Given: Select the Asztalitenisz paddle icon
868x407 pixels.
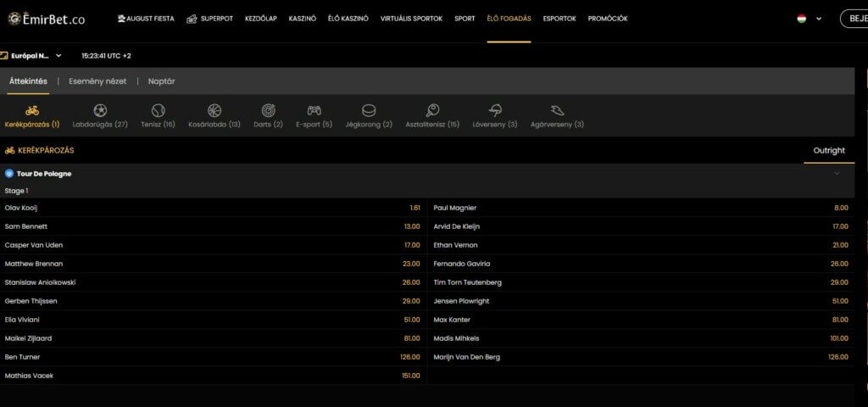Looking at the screenshot, I should pyautogui.click(x=432, y=111).
